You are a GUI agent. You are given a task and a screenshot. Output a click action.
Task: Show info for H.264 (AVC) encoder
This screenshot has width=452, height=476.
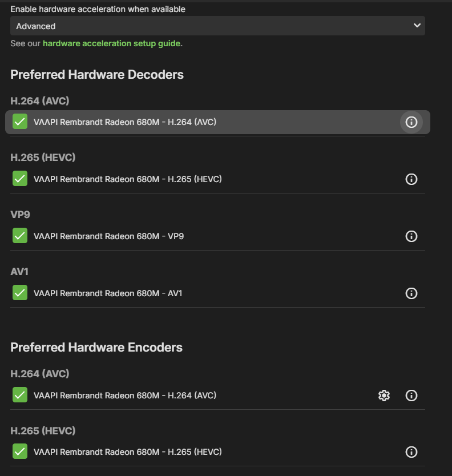point(411,396)
